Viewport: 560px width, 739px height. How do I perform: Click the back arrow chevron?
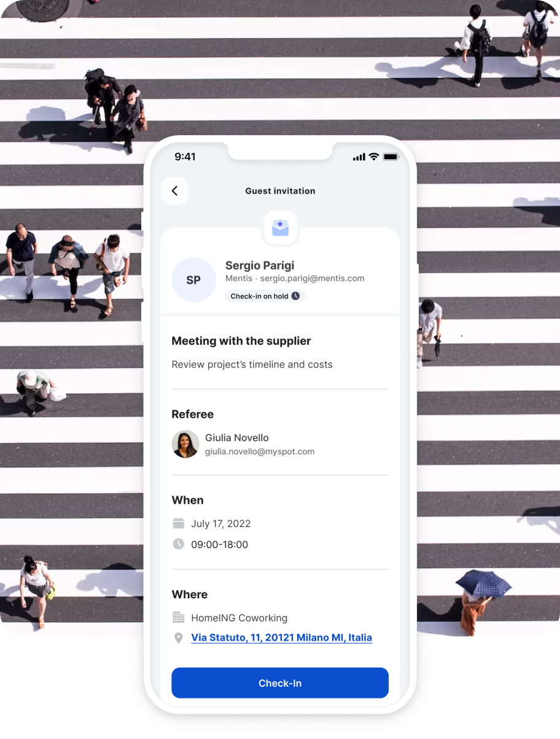click(x=174, y=190)
